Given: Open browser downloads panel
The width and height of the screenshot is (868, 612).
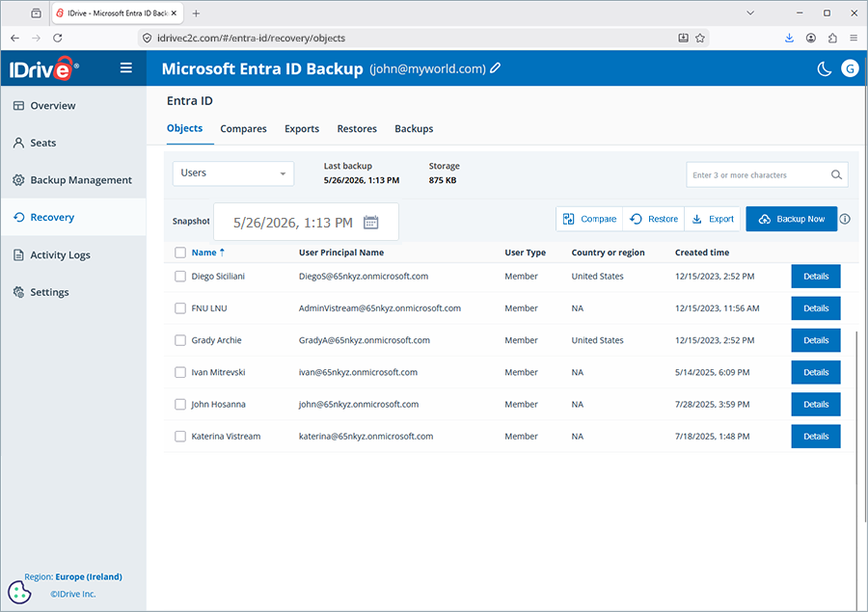Looking at the screenshot, I should click(x=789, y=39).
